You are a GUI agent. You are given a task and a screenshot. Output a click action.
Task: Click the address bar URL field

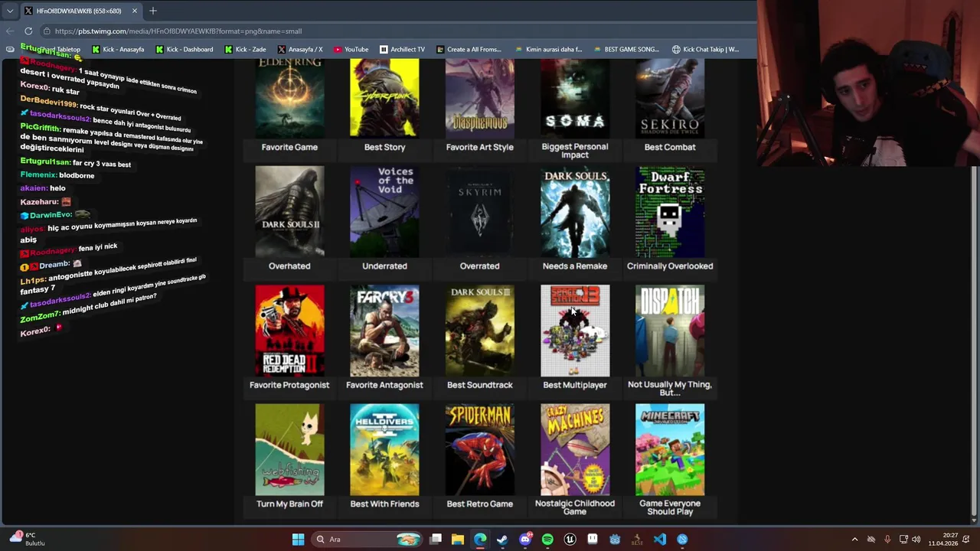click(398, 31)
